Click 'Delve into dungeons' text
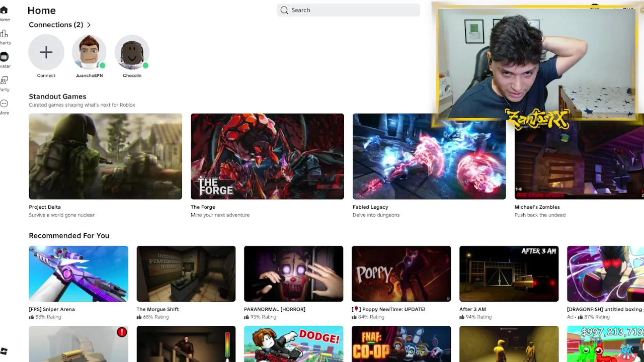The height and width of the screenshot is (362, 644). 376,215
